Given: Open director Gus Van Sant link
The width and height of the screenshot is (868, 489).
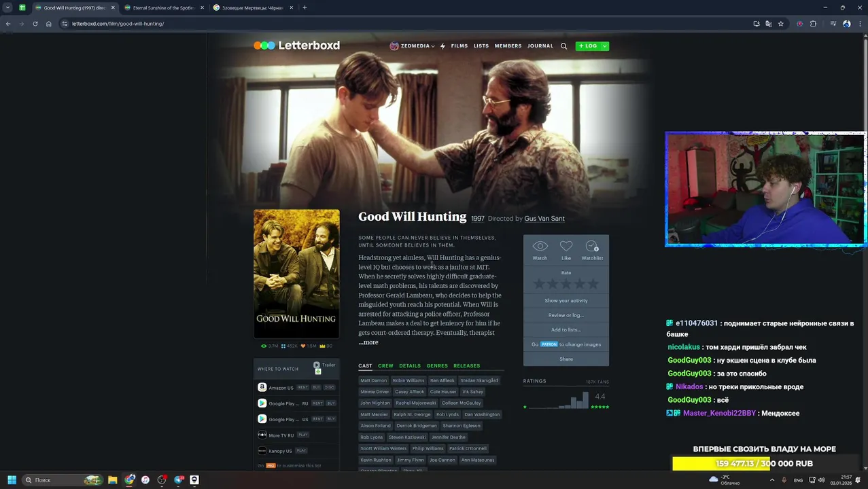Looking at the screenshot, I should coord(544,219).
